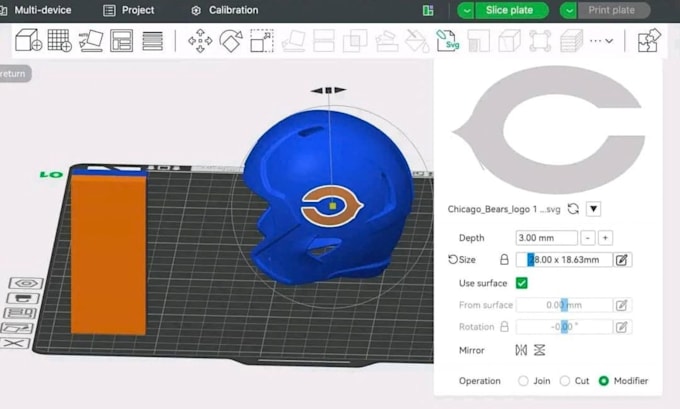Open the Slice plate dropdown arrow

[466, 10]
